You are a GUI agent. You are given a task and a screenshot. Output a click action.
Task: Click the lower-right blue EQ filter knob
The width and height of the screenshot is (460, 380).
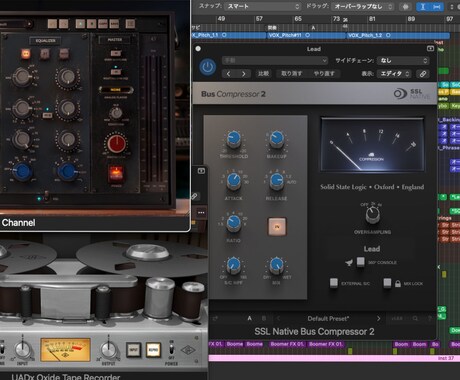[67, 171]
